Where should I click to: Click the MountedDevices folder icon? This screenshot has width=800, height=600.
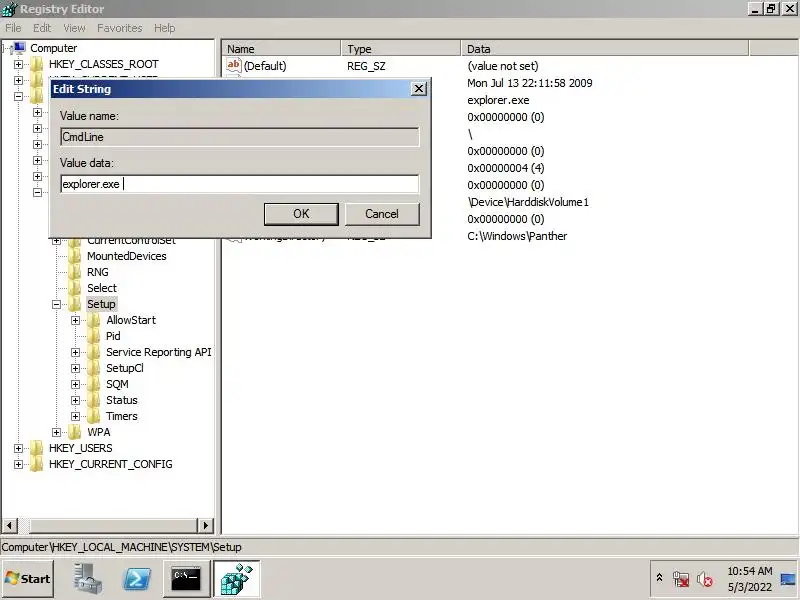click(75, 256)
